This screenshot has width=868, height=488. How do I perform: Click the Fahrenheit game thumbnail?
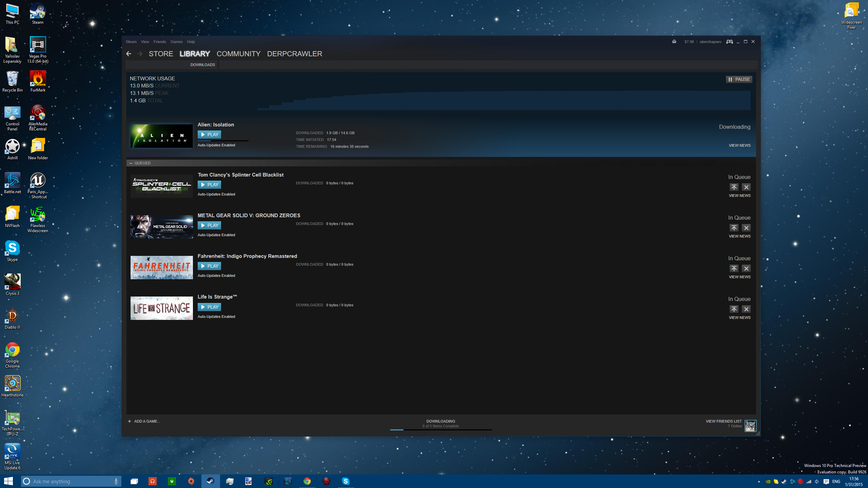point(161,267)
